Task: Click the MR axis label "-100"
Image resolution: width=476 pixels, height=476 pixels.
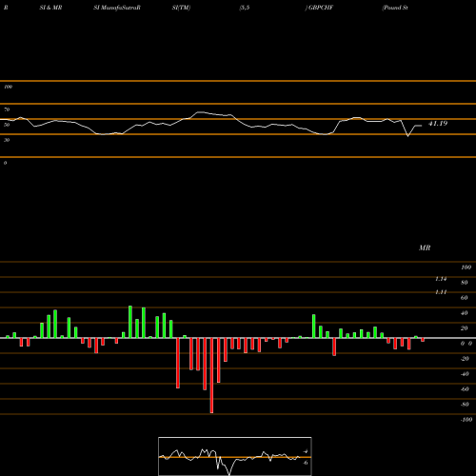Action: tap(466, 420)
